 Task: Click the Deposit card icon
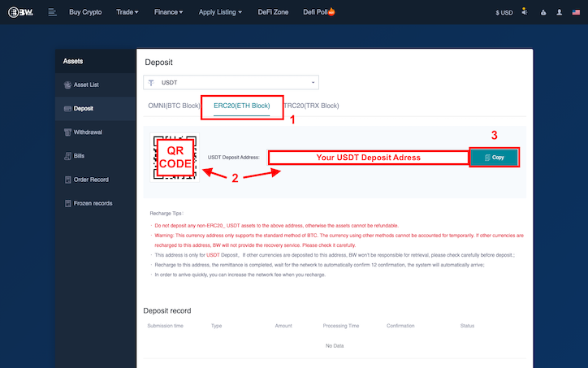click(67, 109)
